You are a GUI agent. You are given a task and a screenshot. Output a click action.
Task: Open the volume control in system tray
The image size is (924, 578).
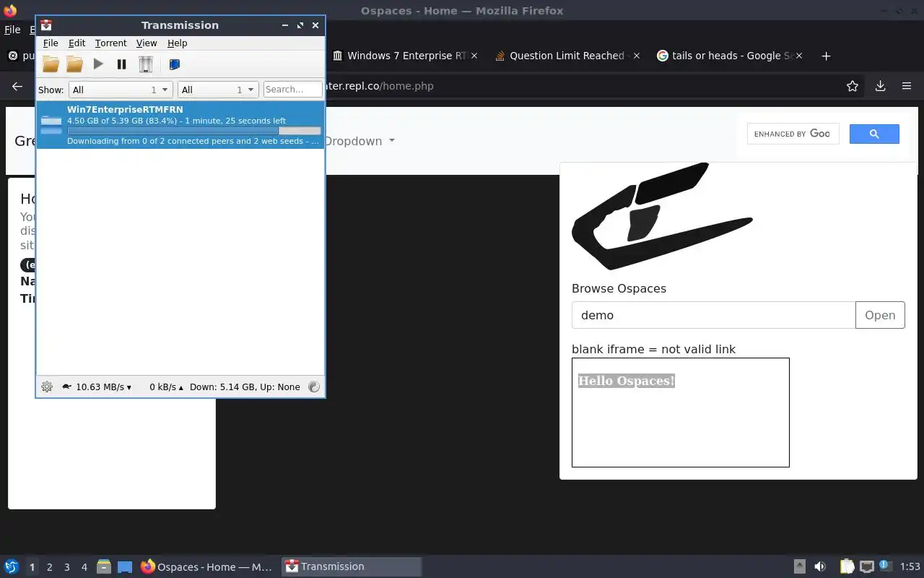[x=820, y=566]
